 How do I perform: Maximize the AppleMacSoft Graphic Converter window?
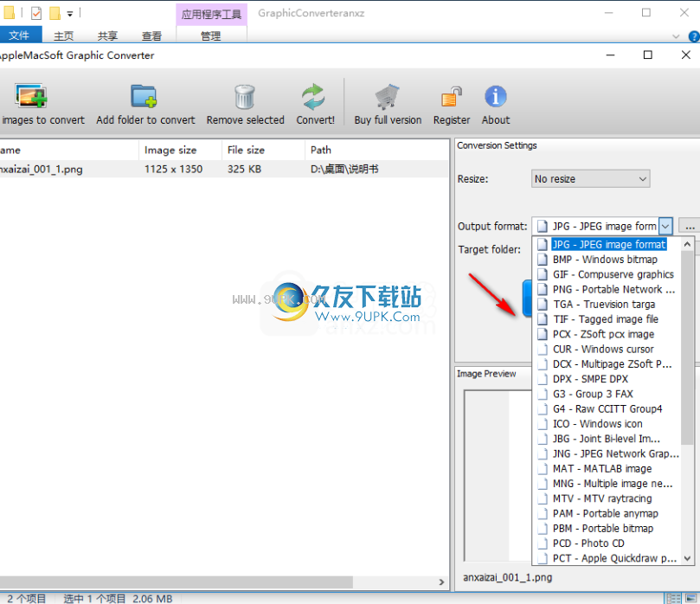[x=648, y=55]
